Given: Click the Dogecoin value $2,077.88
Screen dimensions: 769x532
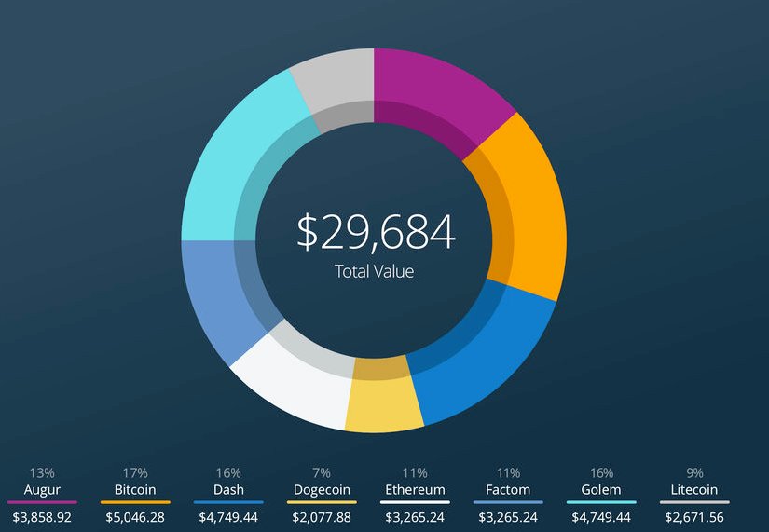Looking at the screenshot, I should pyautogui.click(x=322, y=517).
